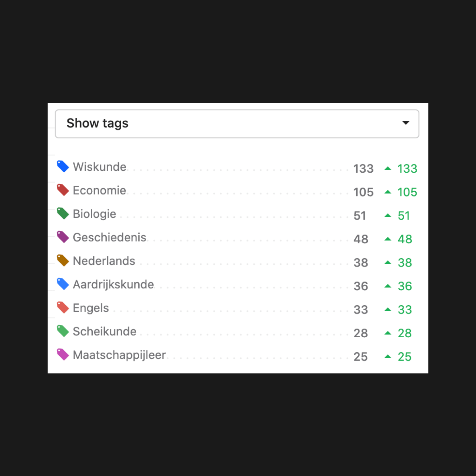Click the blue Wiskunde tag icon
Image resolution: width=476 pixels, height=476 pixels.
click(63, 167)
